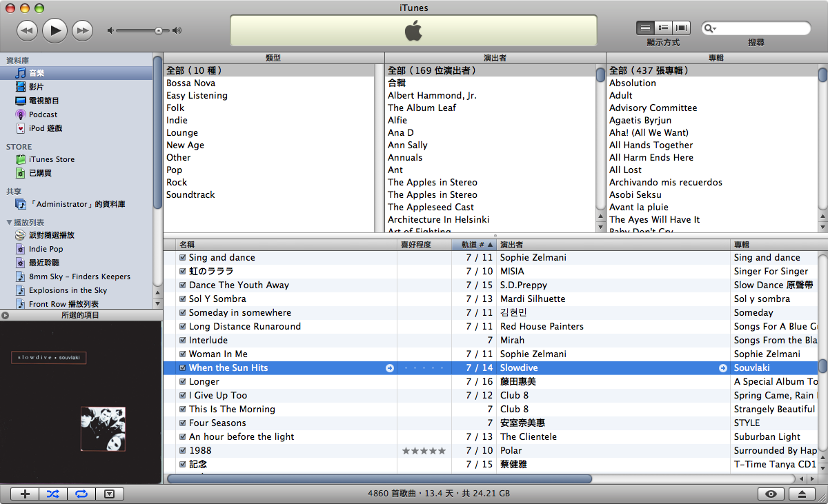Open iPod 遊戲 in the sidebar
Viewport: 828px width, 504px height.
pyautogui.click(x=76, y=128)
